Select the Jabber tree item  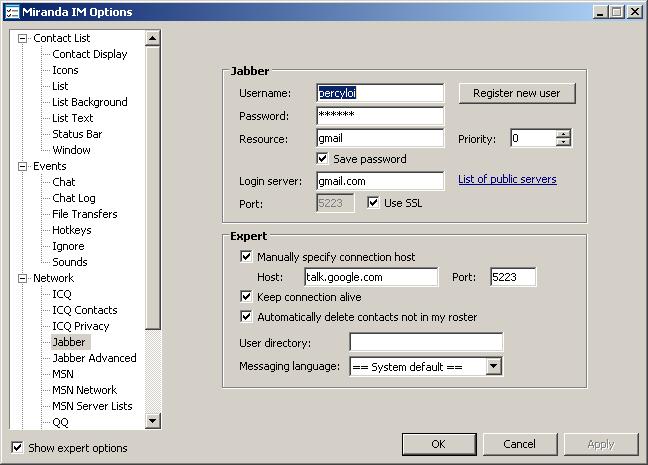point(69,342)
